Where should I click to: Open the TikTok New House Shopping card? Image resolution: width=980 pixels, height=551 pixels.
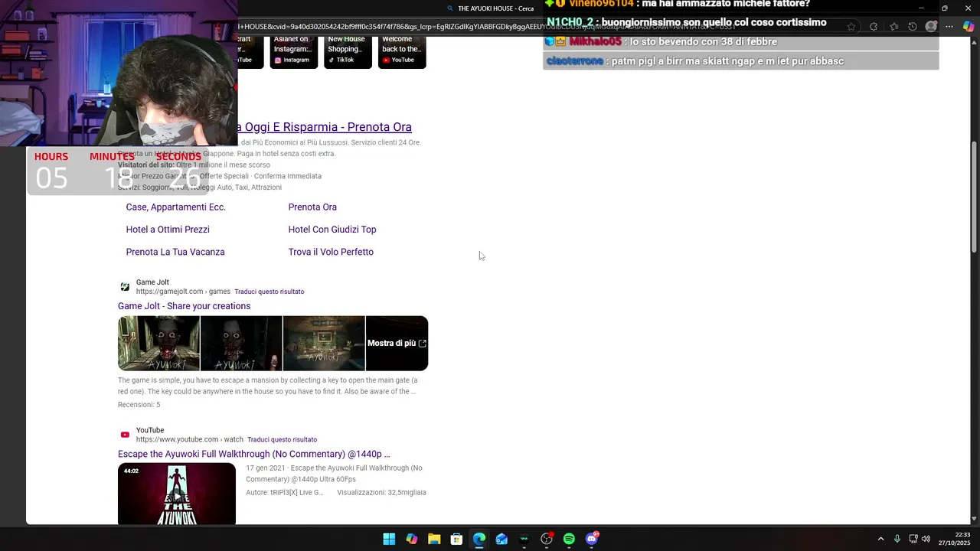[x=348, y=52]
